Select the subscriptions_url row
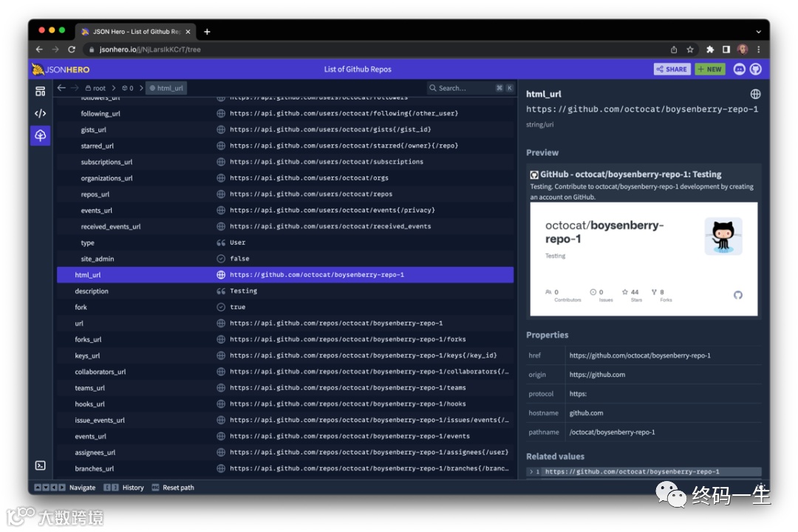Screen dimensions: 798x532 [x=285, y=162]
